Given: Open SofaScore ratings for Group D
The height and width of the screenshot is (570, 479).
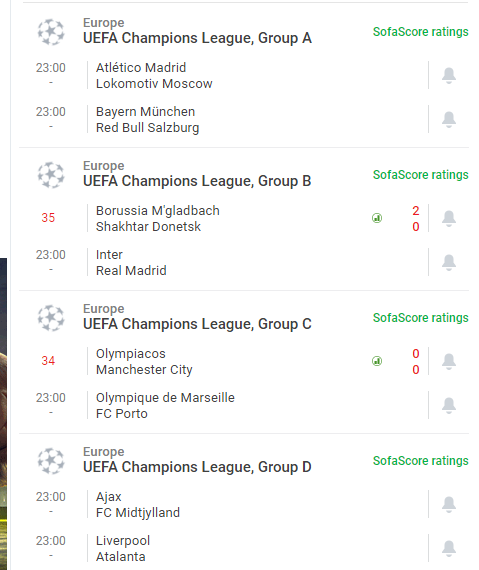Looking at the screenshot, I should pyautogui.click(x=420, y=461).
